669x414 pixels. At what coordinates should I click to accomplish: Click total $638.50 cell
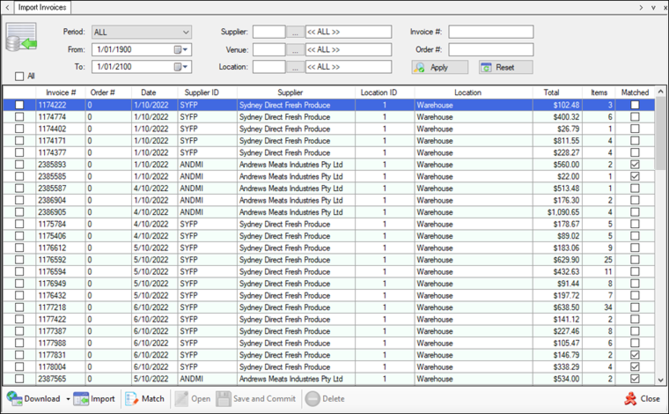pos(557,307)
